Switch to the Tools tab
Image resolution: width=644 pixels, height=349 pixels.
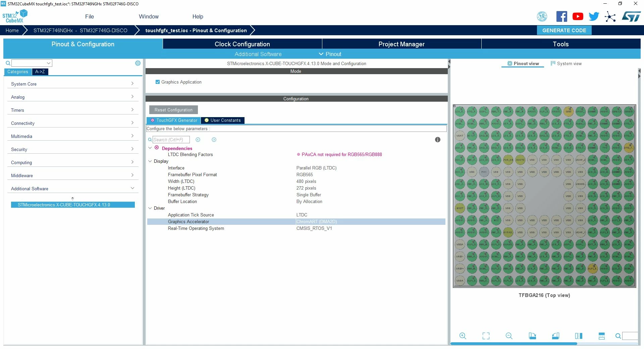(561, 44)
